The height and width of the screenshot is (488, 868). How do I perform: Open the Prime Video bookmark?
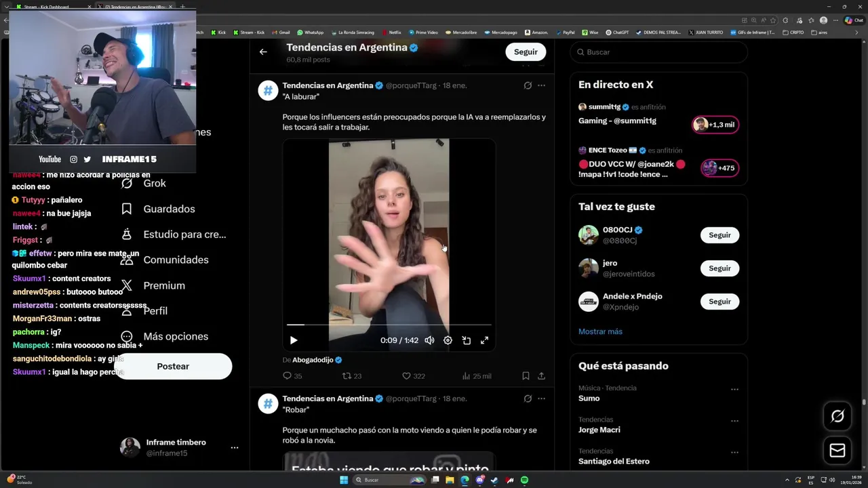pos(423,33)
